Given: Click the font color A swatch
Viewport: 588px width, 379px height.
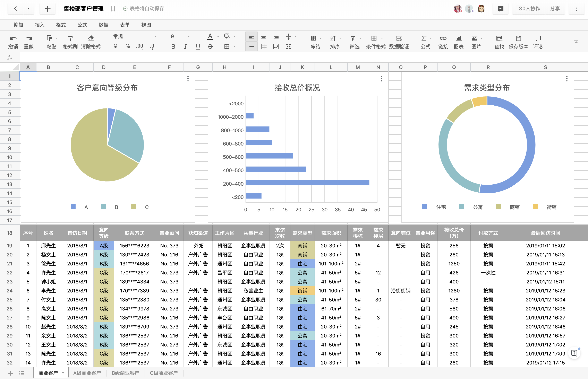Looking at the screenshot, I should pyautogui.click(x=210, y=37).
